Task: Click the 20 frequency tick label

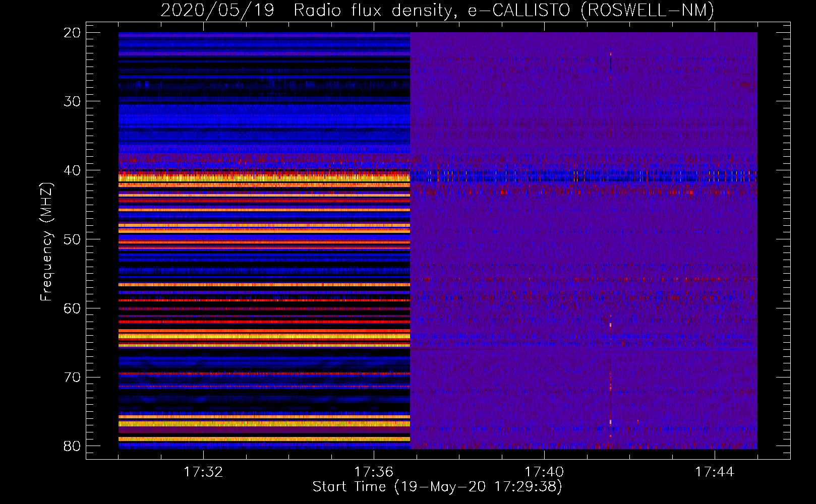Action: pyautogui.click(x=72, y=33)
